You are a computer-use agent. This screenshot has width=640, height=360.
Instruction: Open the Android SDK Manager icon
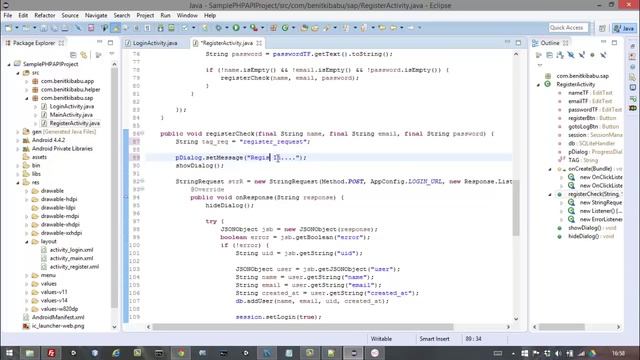point(160,28)
